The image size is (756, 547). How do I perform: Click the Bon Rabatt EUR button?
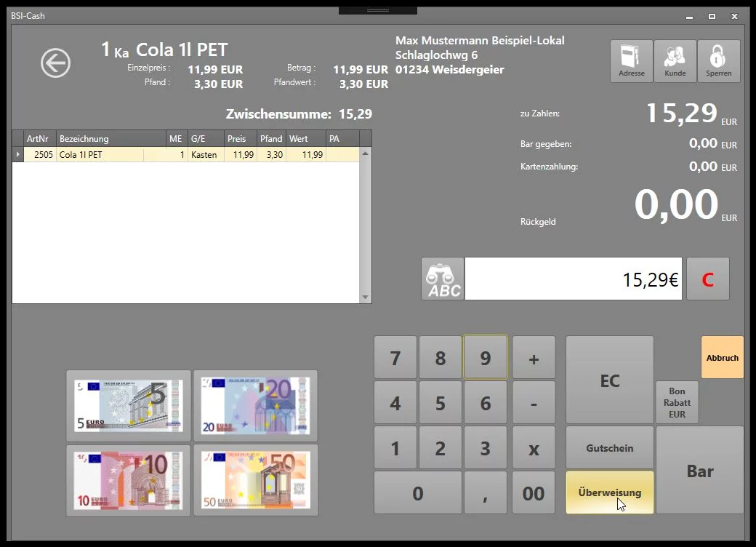677,403
